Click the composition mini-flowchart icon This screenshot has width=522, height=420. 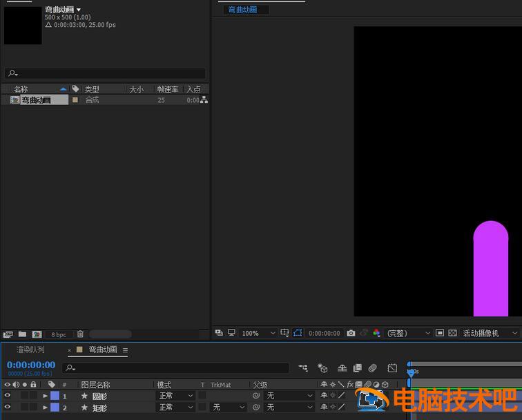point(303,368)
